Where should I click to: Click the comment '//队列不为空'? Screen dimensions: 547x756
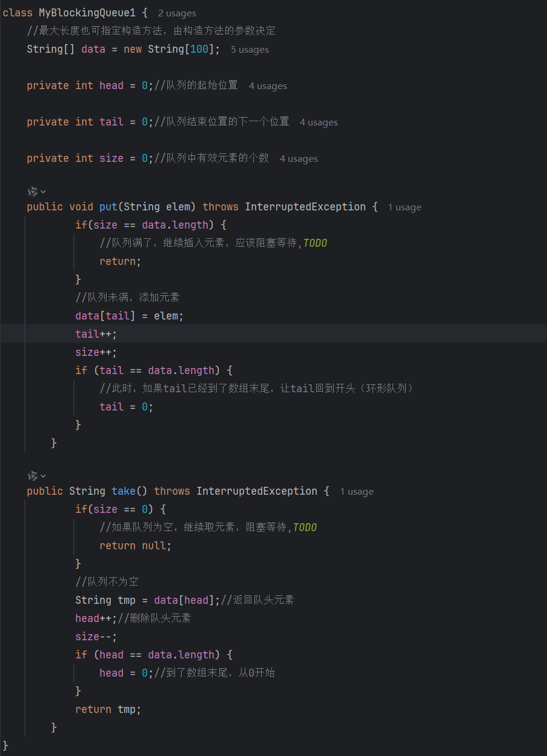tap(107, 582)
